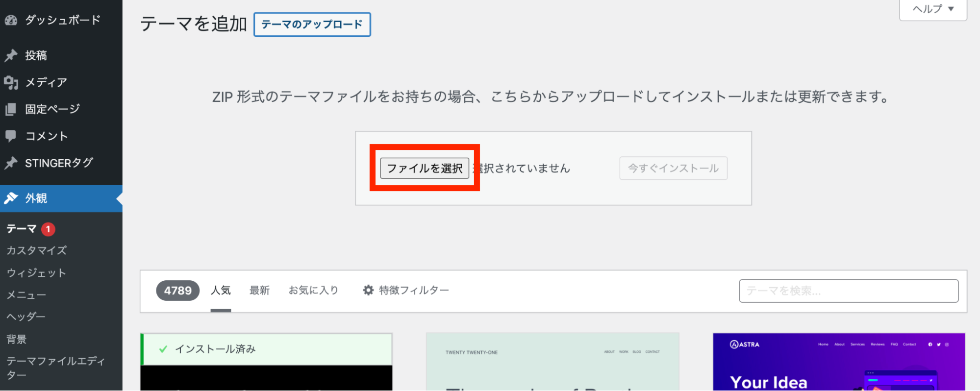Open コメント menu item
The width and height of the screenshot is (980, 391).
[61, 136]
